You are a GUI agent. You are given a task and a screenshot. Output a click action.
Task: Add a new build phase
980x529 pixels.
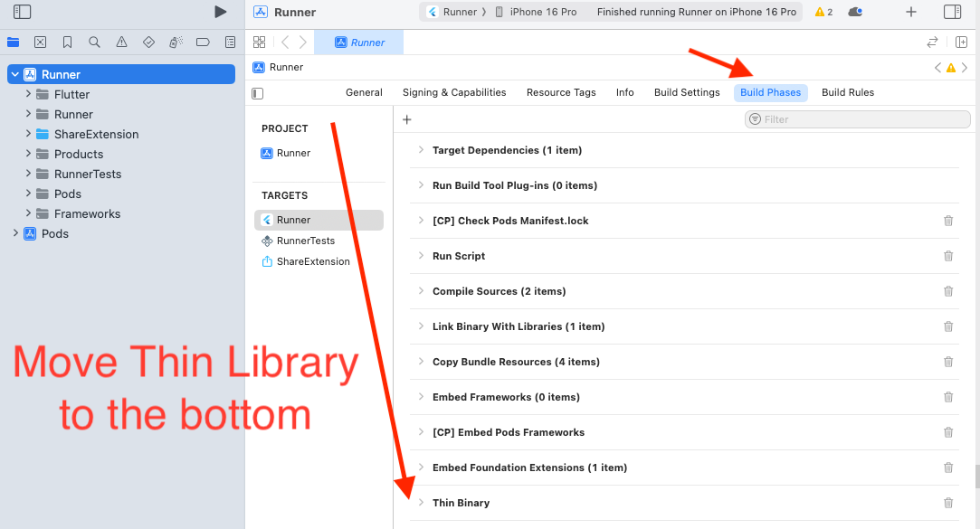pos(407,119)
